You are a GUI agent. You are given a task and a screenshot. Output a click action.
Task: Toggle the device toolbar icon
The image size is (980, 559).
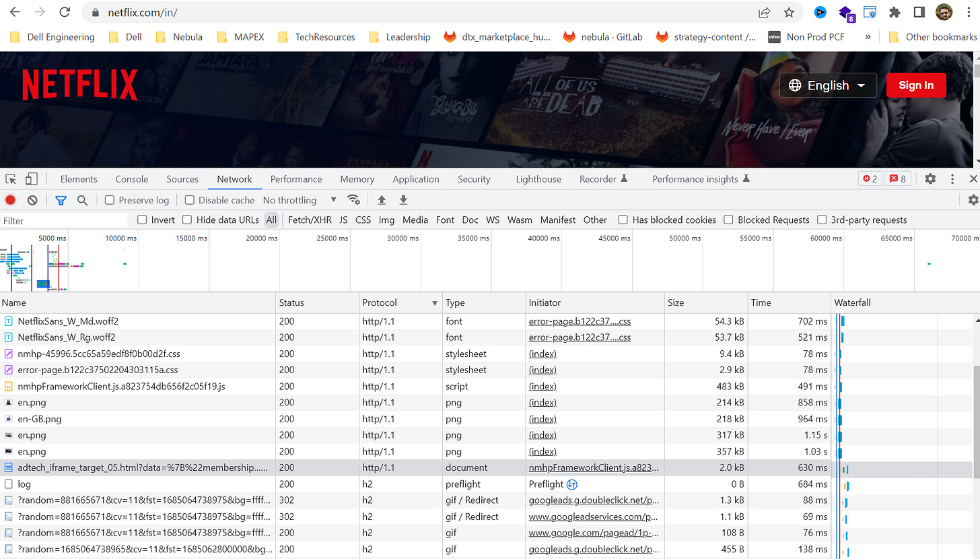click(x=31, y=179)
